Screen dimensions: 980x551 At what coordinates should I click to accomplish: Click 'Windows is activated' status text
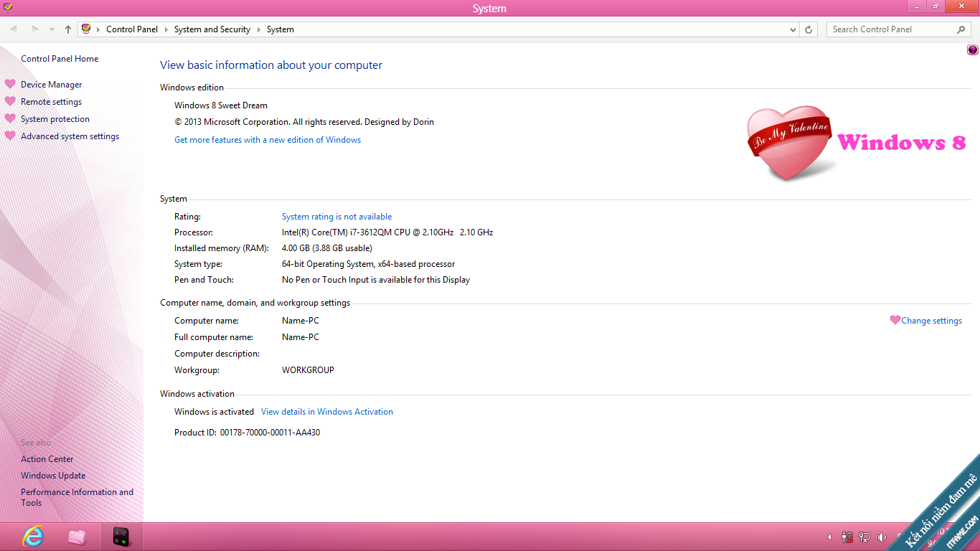coord(214,412)
